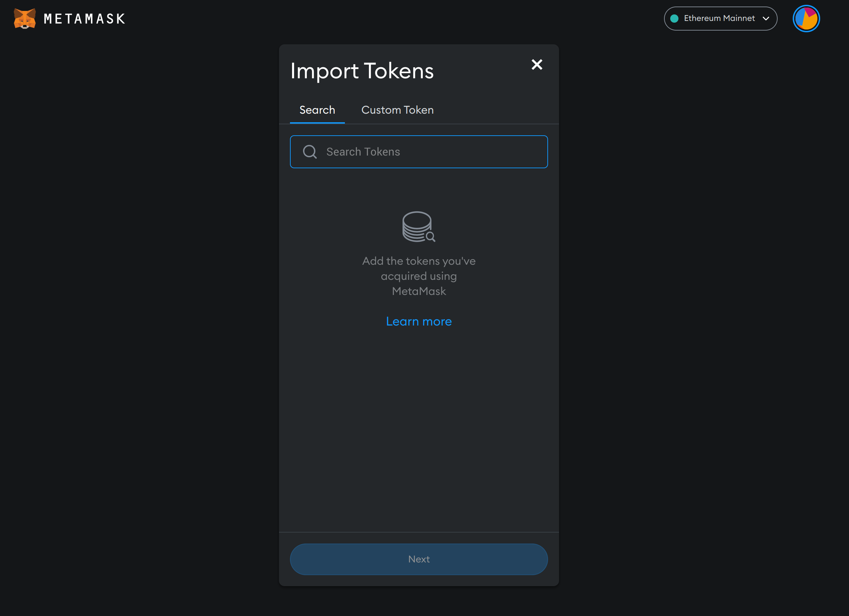Click the chevron beside Ethereum Mainnet
The image size is (849, 616).
click(766, 18)
